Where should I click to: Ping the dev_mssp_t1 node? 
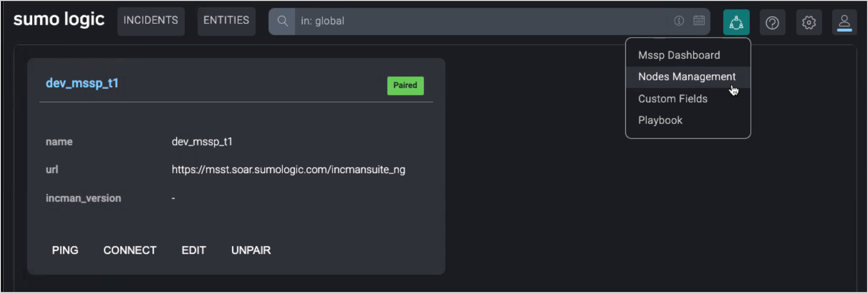[65, 250]
